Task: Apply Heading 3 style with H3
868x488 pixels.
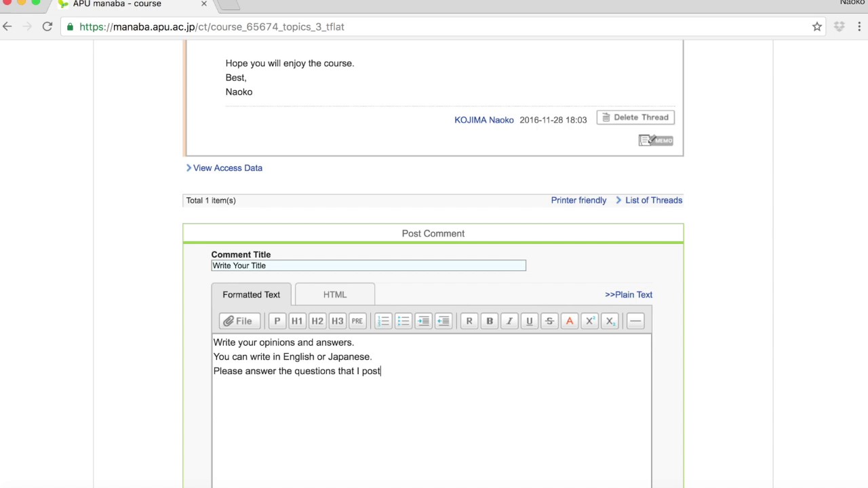Action: (337, 321)
